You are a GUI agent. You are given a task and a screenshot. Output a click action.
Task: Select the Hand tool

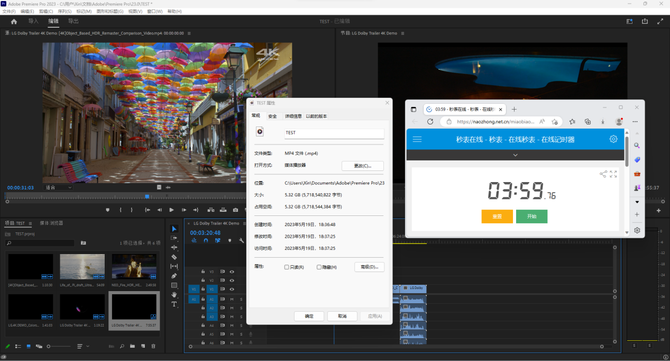(x=174, y=295)
